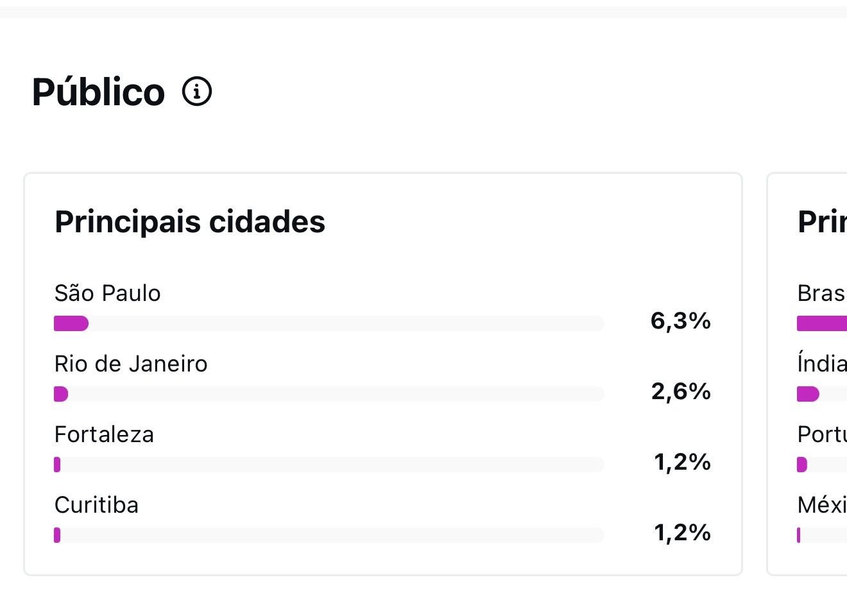847x616 pixels.
Task: Click the partially visible second card title
Action: click(x=822, y=222)
